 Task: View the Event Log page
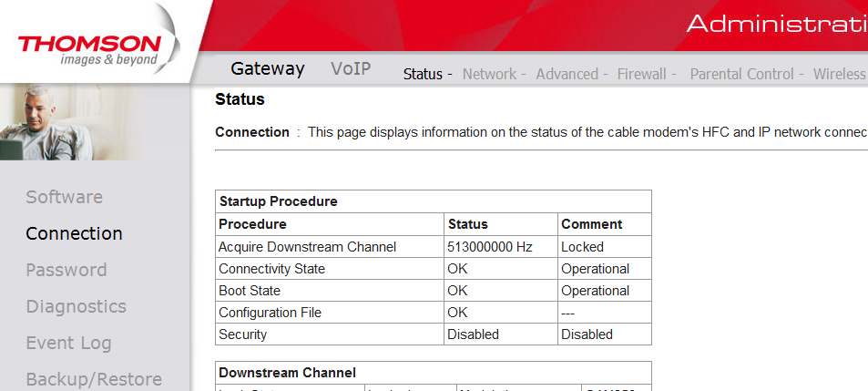(68, 343)
